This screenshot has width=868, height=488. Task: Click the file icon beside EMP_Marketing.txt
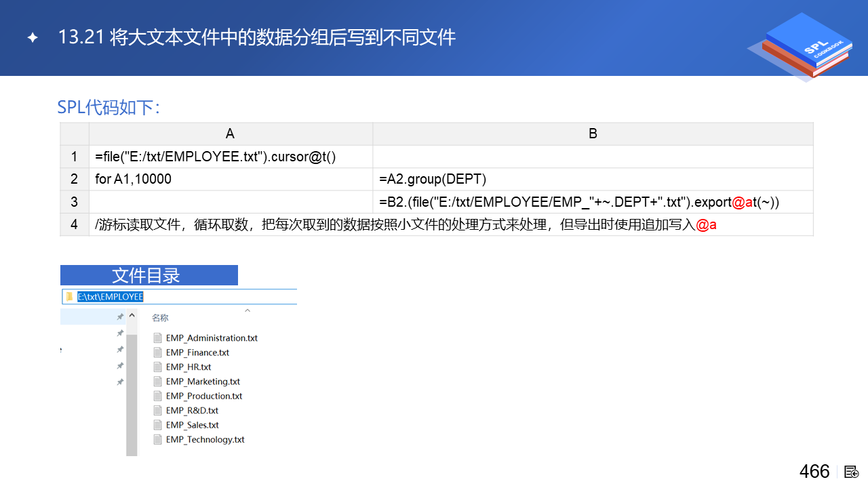(158, 382)
